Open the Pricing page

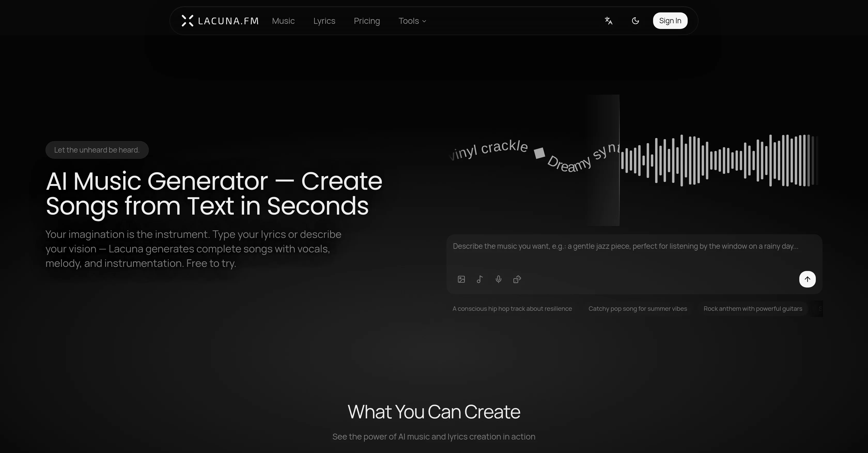(367, 21)
